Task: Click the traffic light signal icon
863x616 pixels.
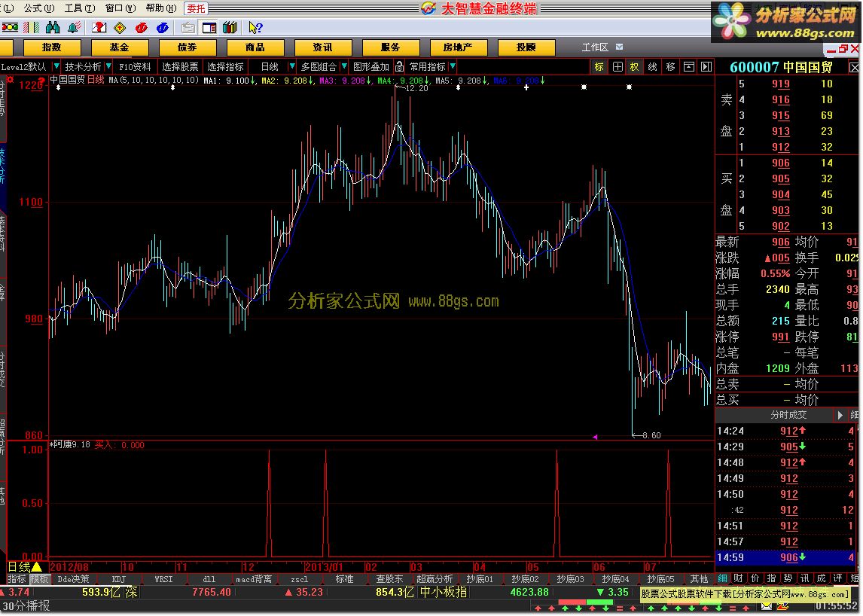Action: 10,28
